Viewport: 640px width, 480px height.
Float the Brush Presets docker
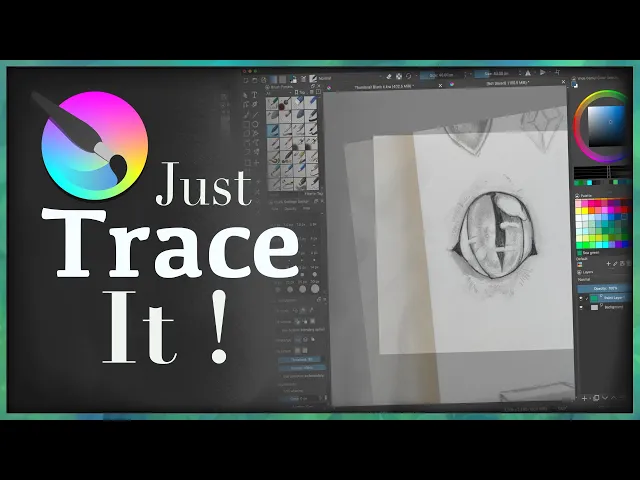[312, 86]
